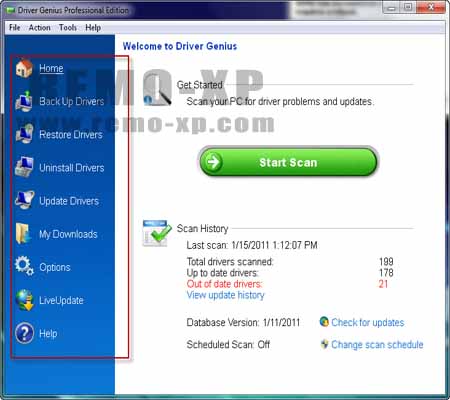Close the Driver Genius window
Screen dimensions: 450x400
click(431, 8)
